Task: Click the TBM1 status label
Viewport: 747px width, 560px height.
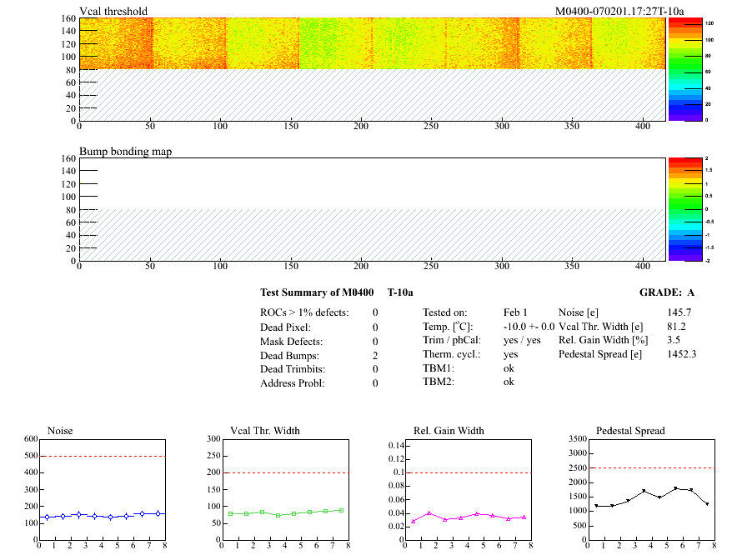Action: [438, 368]
